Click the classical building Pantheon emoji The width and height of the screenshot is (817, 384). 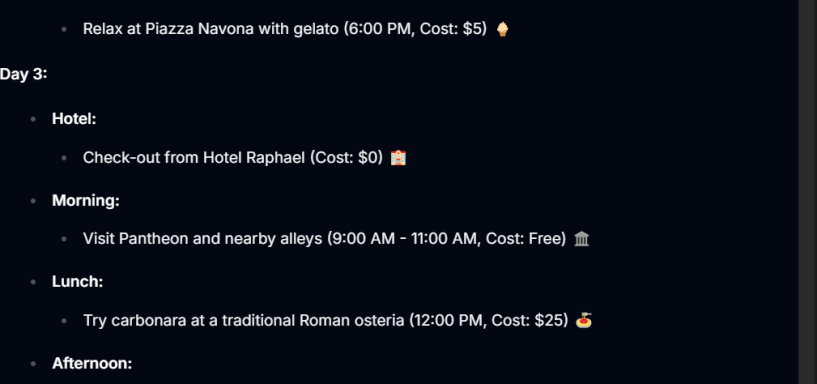tap(581, 239)
